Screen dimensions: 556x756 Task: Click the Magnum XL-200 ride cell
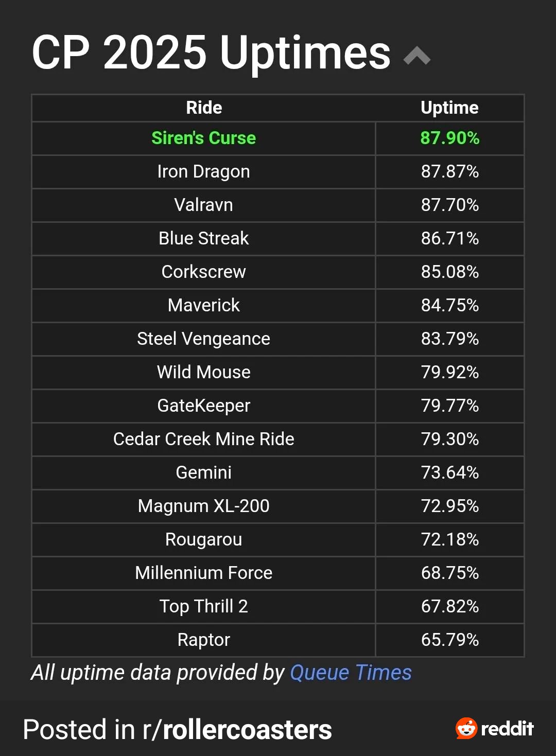point(204,506)
